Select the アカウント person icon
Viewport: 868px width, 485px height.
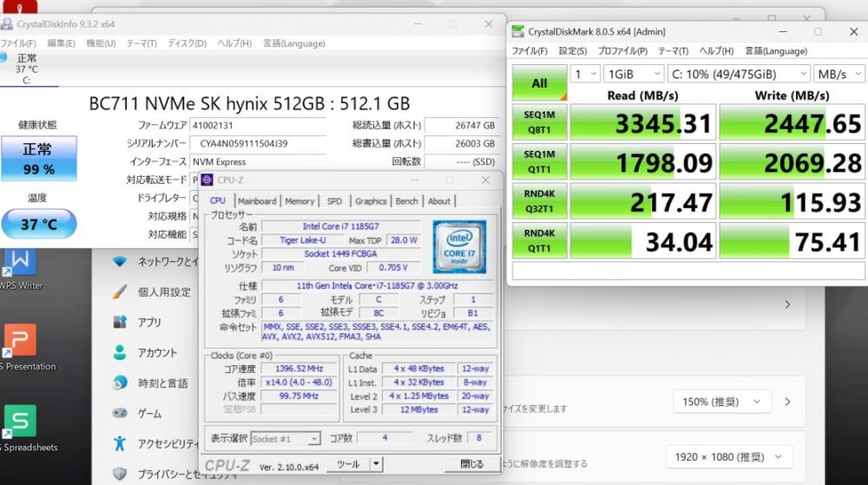pyautogui.click(x=120, y=352)
